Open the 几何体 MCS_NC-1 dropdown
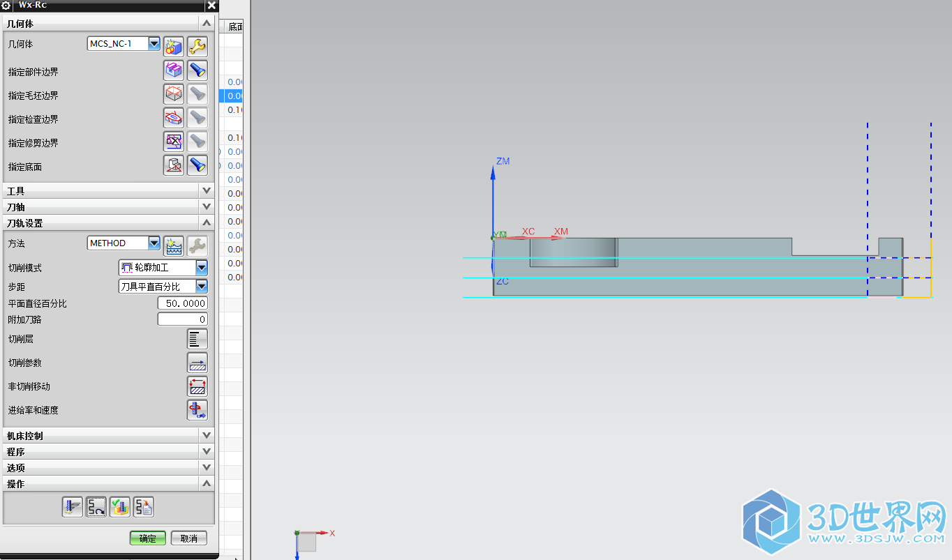 point(154,44)
